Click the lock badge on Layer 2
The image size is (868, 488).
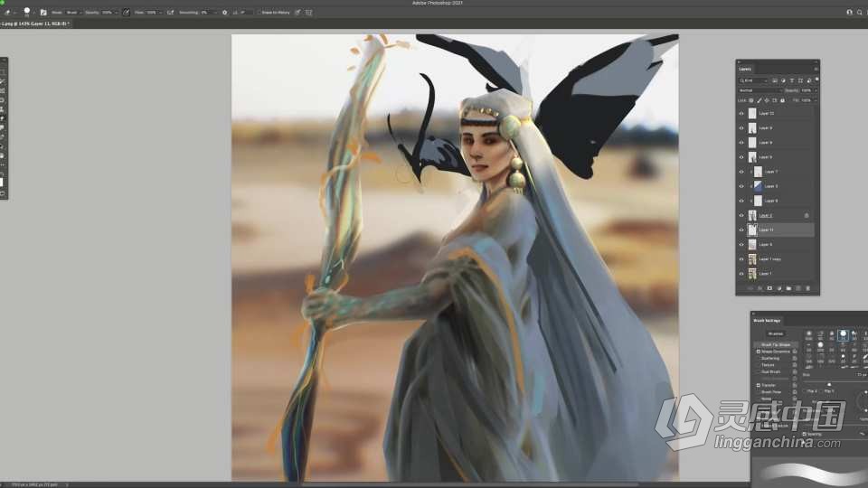pyautogui.click(x=807, y=215)
